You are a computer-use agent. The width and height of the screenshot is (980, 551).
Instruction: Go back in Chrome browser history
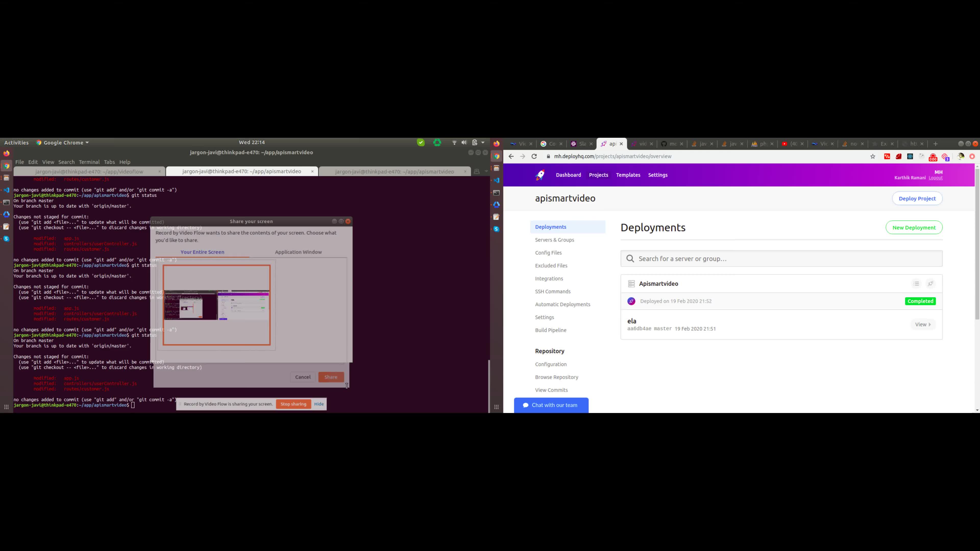pyautogui.click(x=511, y=156)
